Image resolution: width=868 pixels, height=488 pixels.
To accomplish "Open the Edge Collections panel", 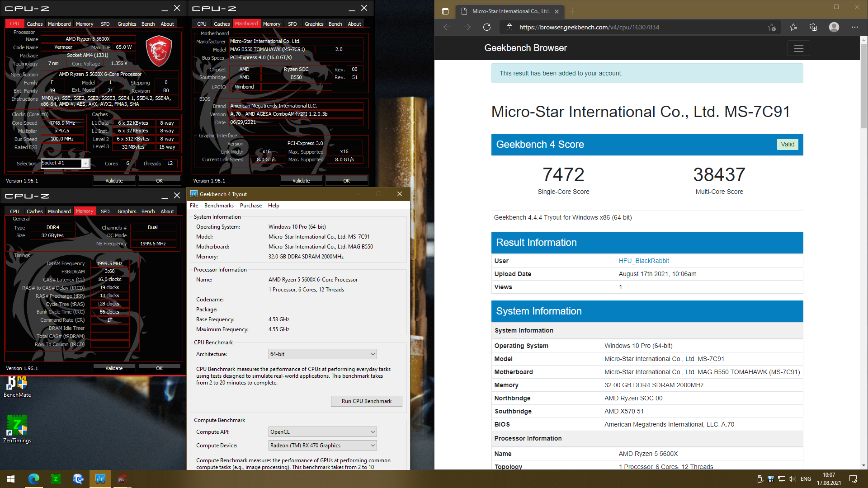I will coord(813,27).
